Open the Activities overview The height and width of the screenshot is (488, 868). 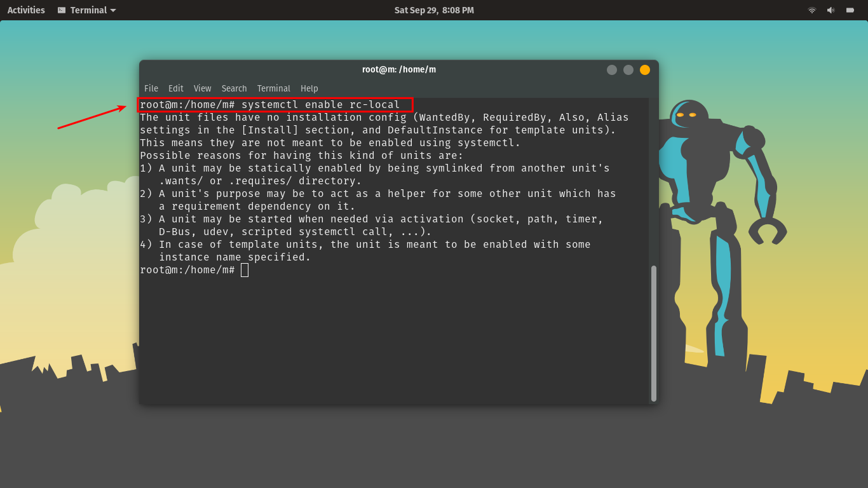click(x=26, y=10)
